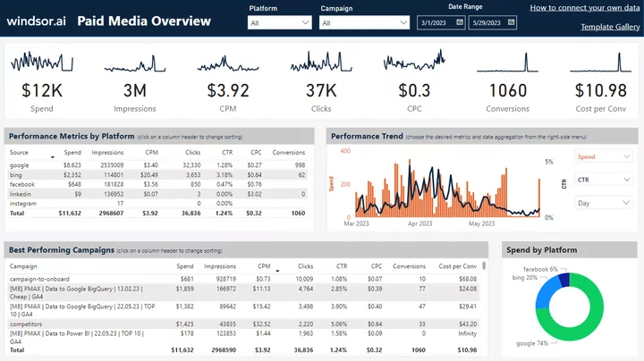Click the dark blue facebook donut segment
This screenshot has height=361, width=644.
tap(564, 280)
